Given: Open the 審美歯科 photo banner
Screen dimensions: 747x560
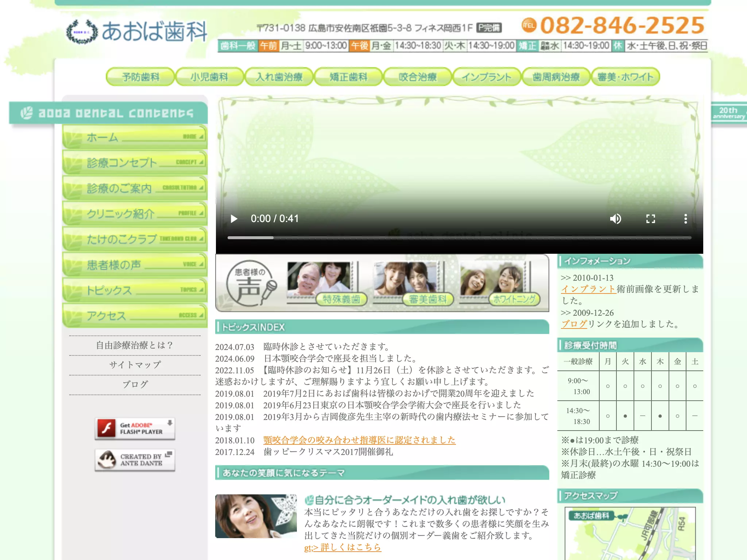Looking at the screenshot, I should pos(414,284).
